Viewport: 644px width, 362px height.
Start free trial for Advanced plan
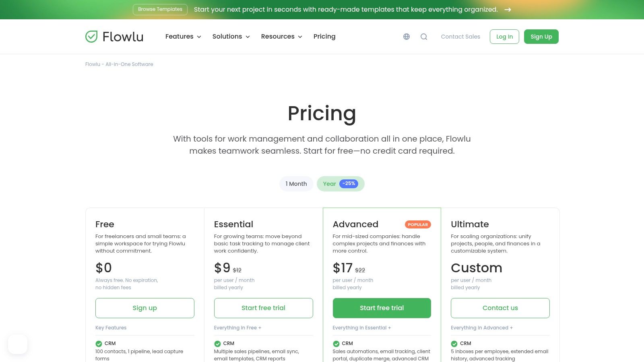pos(382,308)
